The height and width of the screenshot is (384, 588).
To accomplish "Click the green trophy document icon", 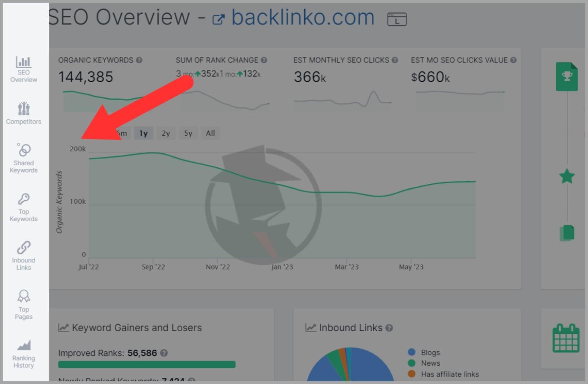I will pyautogui.click(x=566, y=77).
